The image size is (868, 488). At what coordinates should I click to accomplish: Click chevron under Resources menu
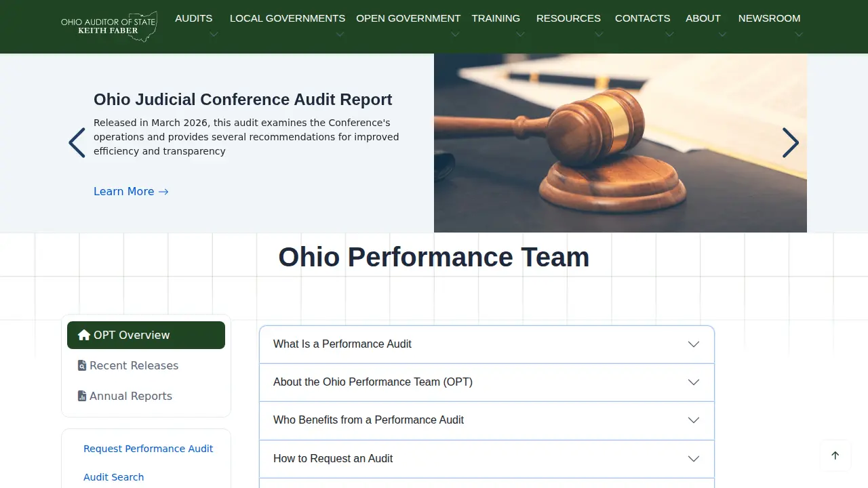pyautogui.click(x=599, y=35)
